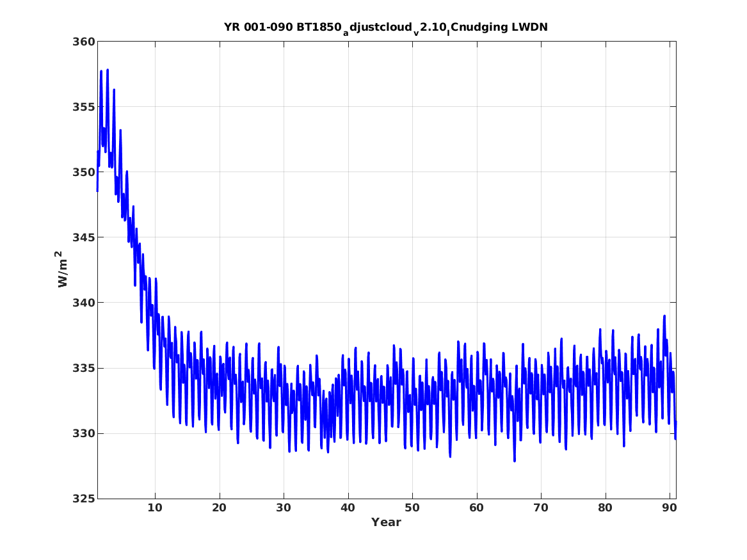Click y-axis tick label 325
The width and height of the screenshot is (747, 560).
tap(83, 499)
